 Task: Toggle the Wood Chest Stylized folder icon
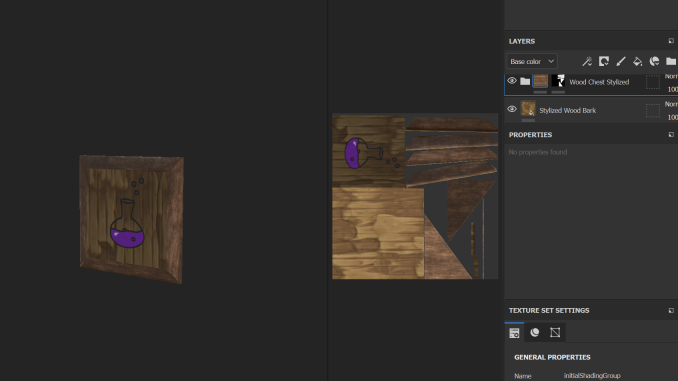[x=525, y=81]
